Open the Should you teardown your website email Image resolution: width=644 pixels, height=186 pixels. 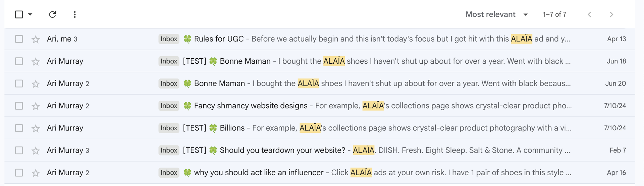tap(282, 150)
